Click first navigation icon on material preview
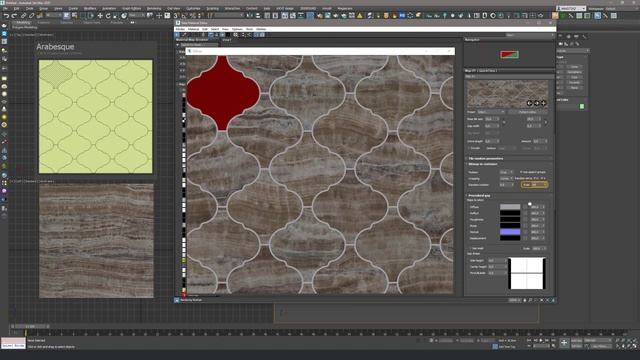 529,103
